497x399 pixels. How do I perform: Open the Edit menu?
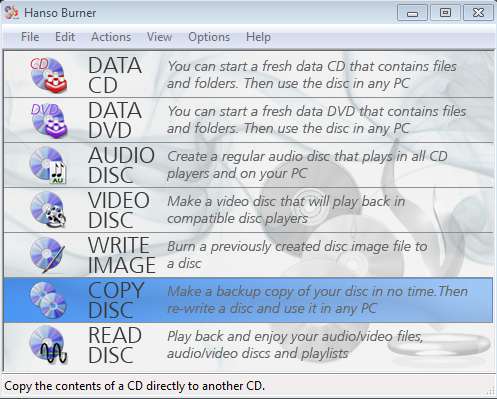click(65, 37)
